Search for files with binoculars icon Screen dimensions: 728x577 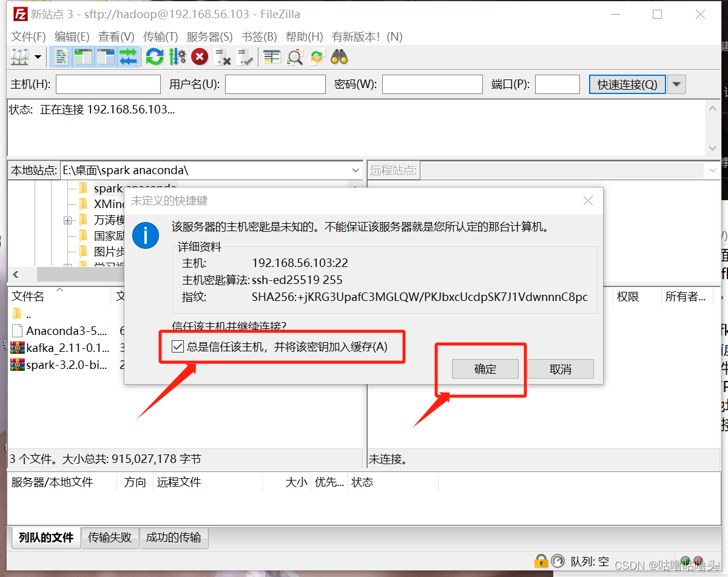339,58
